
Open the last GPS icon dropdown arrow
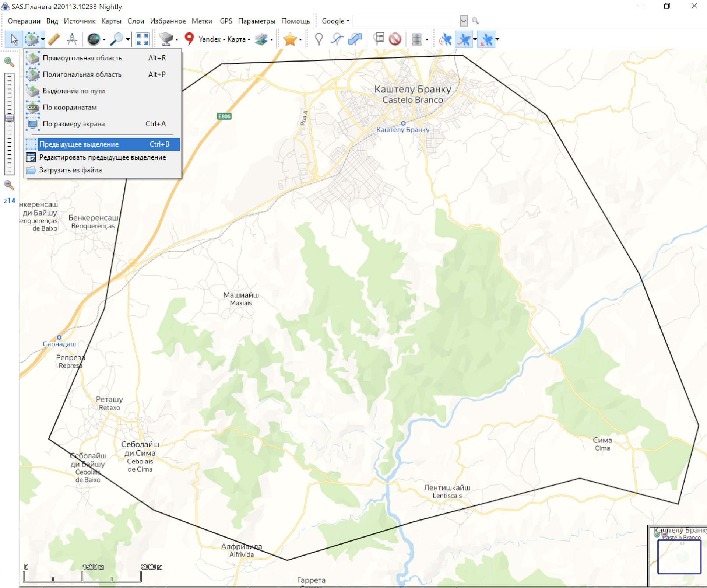click(x=497, y=39)
